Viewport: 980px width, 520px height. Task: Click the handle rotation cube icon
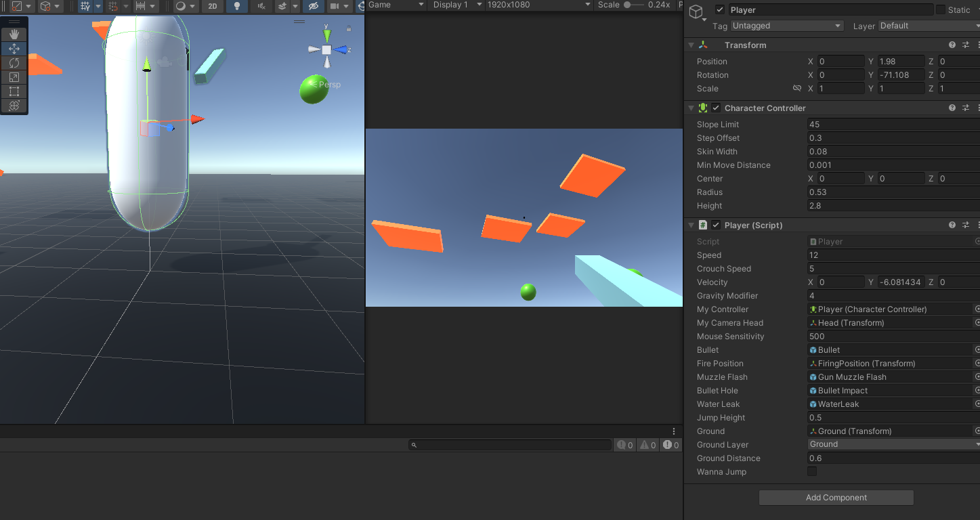(x=45, y=6)
